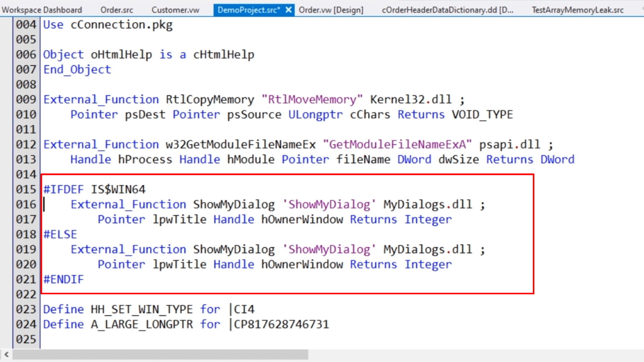
Task: Place cursor on #IFDEF IS$WIN64 line
Action: pos(94,189)
